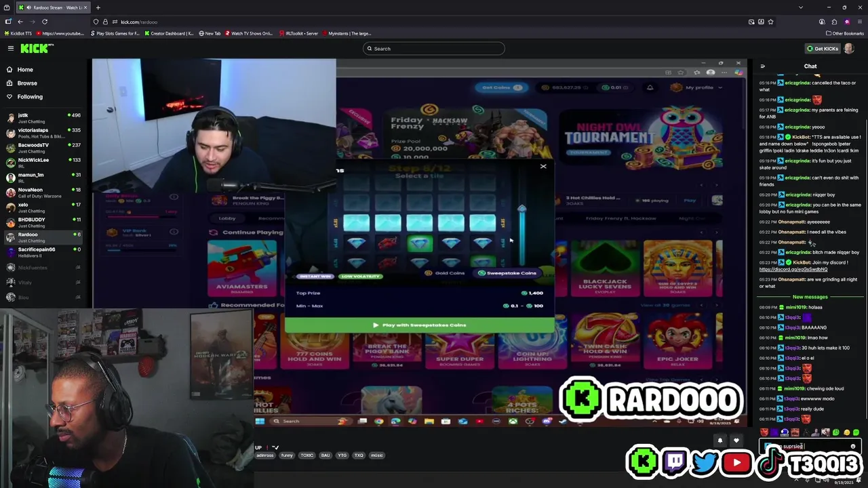Open the KickBot TTS bookmark
Screen dimensions: 868x488
(18, 33)
